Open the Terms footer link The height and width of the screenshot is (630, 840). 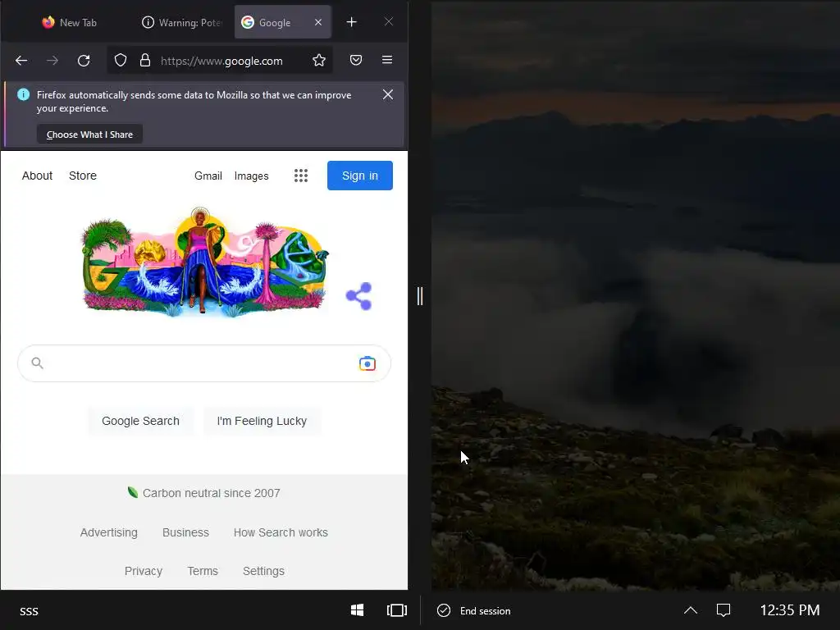[x=203, y=571]
